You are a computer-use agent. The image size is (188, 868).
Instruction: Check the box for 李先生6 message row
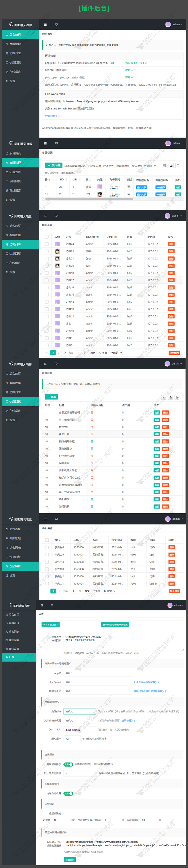(47, 547)
